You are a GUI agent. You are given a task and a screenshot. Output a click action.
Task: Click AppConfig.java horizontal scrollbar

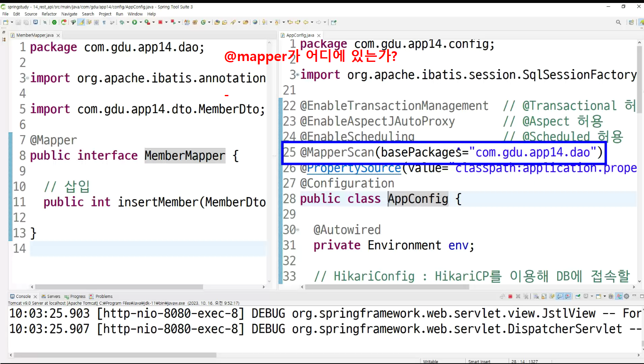point(387,287)
